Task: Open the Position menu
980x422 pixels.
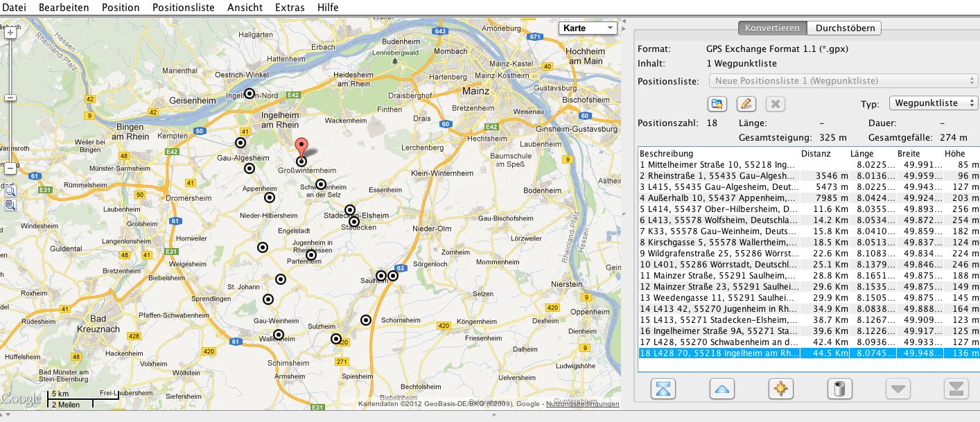Action: click(121, 7)
